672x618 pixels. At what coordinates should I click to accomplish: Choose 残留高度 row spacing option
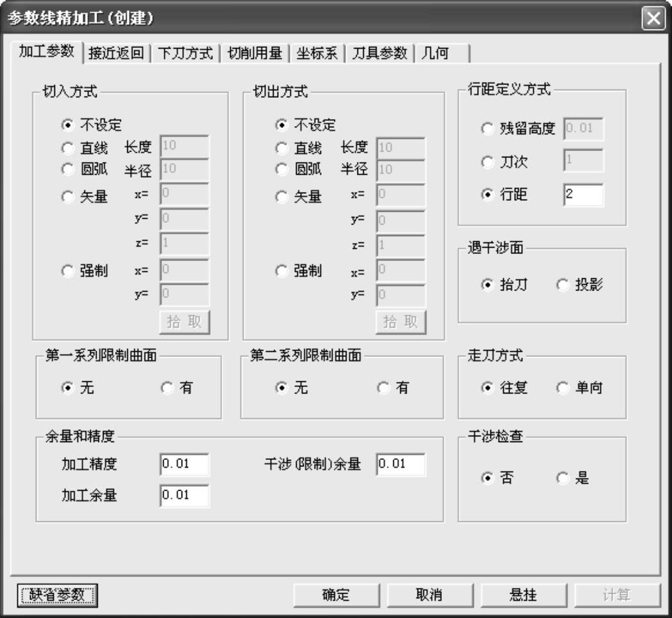pos(487,129)
